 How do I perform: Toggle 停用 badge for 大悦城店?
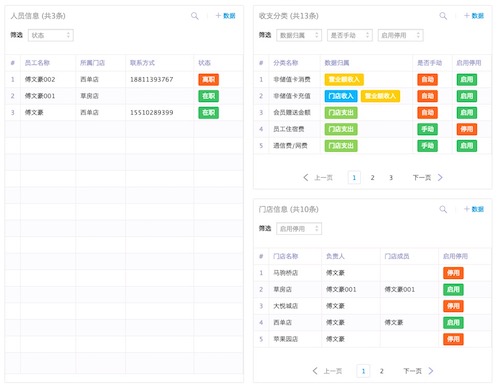[x=453, y=306]
